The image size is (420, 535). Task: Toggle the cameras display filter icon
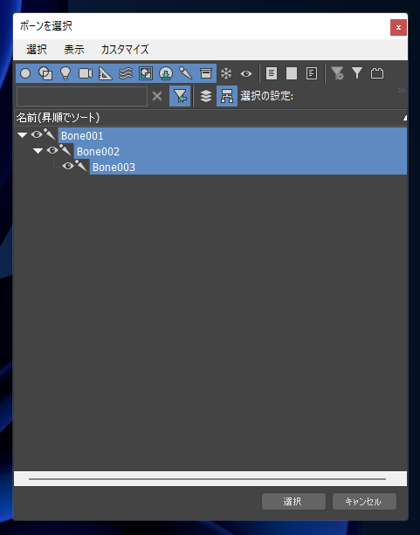tap(85, 73)
